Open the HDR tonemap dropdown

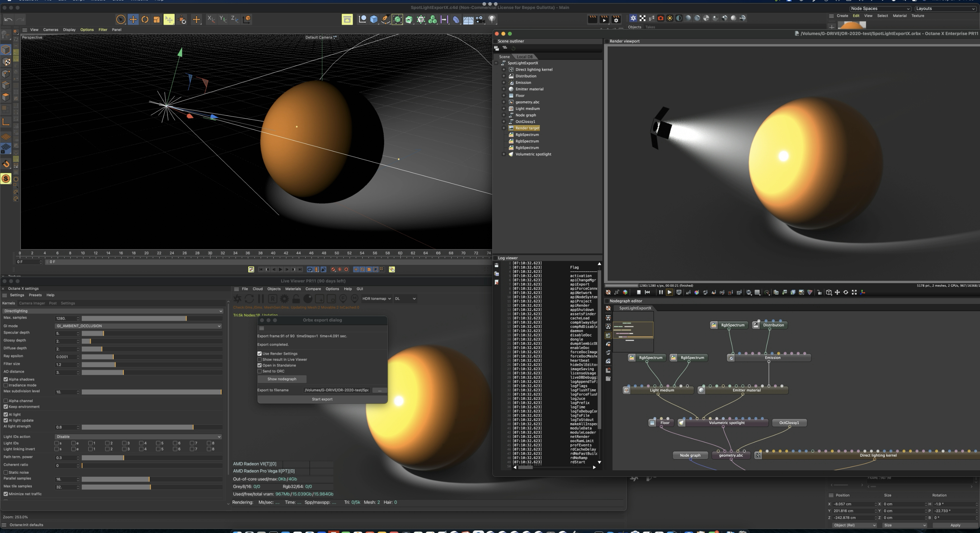[x=377, y=299]
